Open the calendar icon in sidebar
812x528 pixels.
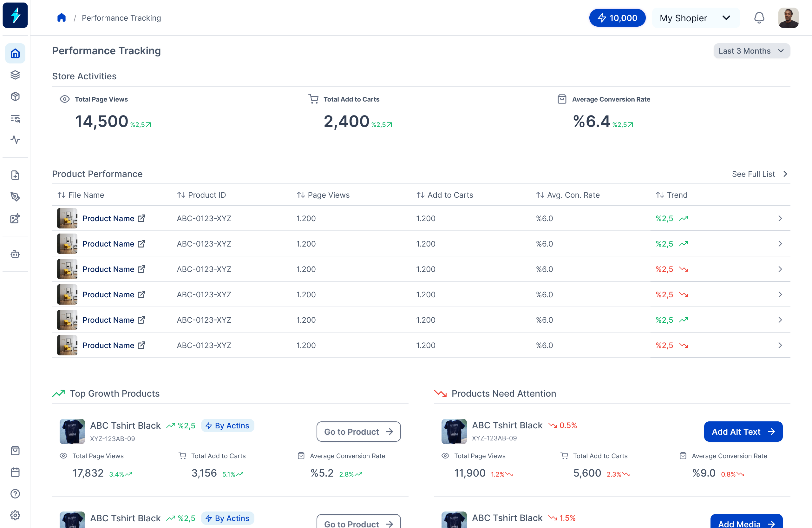(x=15, y=472)
